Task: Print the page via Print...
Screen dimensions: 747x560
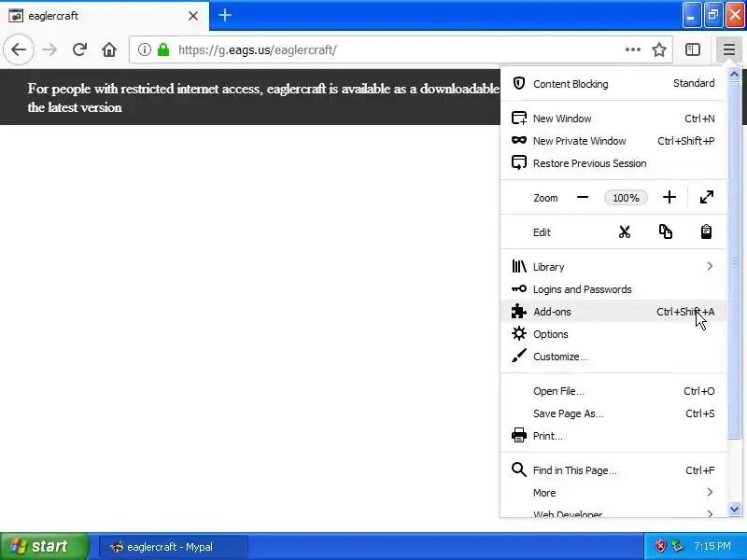Action: coord(613,436)
